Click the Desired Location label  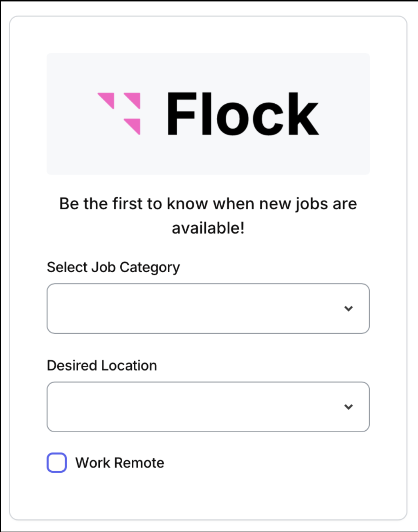[x=102, y=365]
